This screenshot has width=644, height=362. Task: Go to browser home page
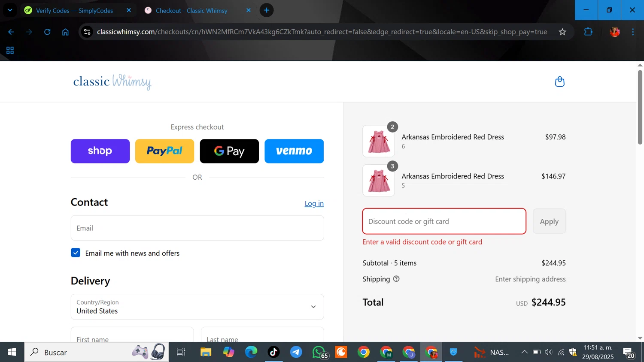[x=65, y=32]
